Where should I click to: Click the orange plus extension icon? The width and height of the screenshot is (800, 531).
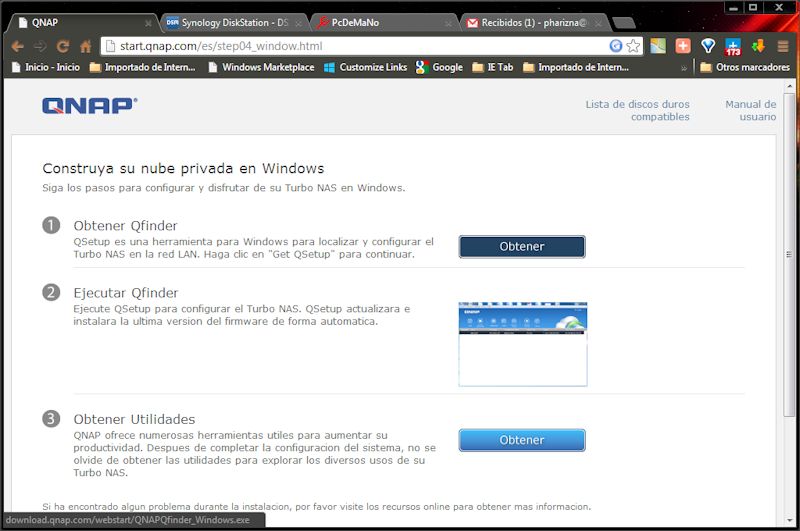pos(683,46)
